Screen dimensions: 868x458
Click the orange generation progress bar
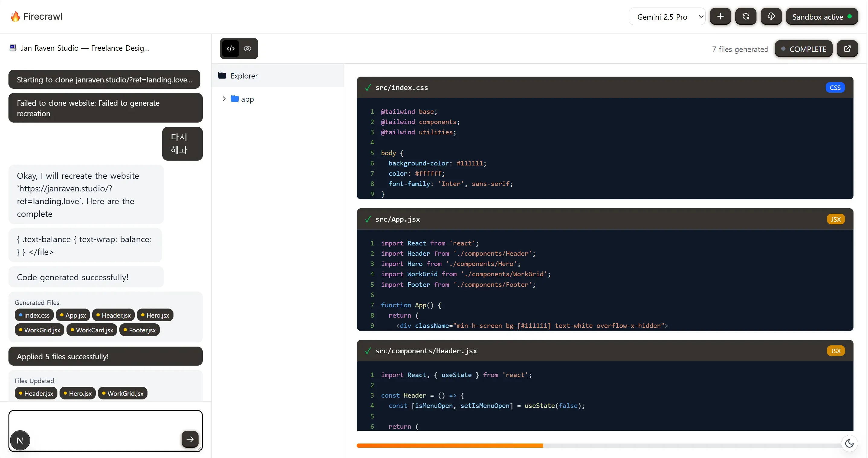click(x=449, y=446)
